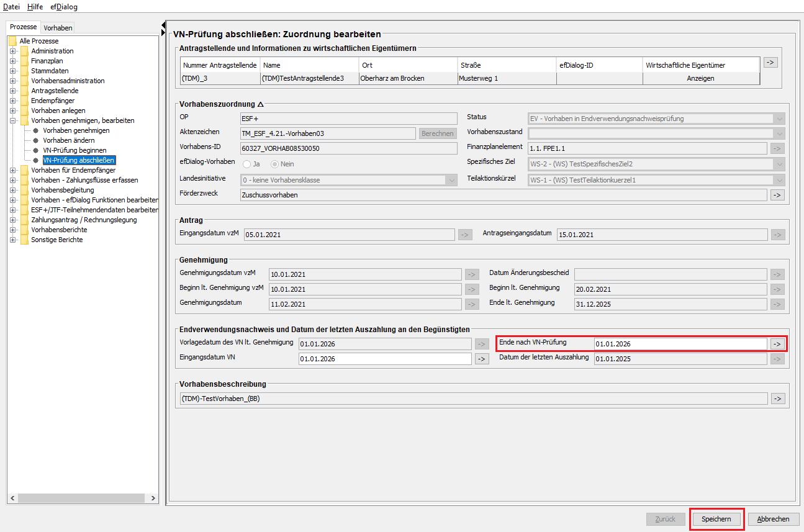Click arrow button beside Antragseingangsdatum
This screenshot has height=532, width=804.
point(777,235)
